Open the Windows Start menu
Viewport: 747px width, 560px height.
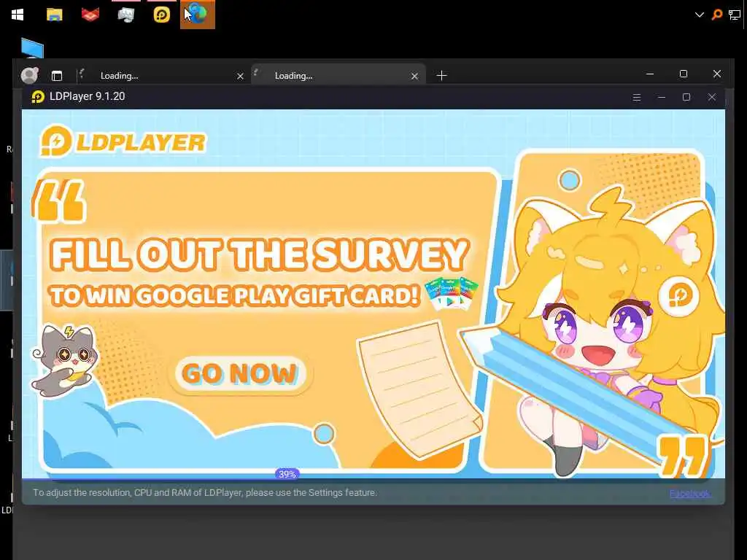click(18, 15)
